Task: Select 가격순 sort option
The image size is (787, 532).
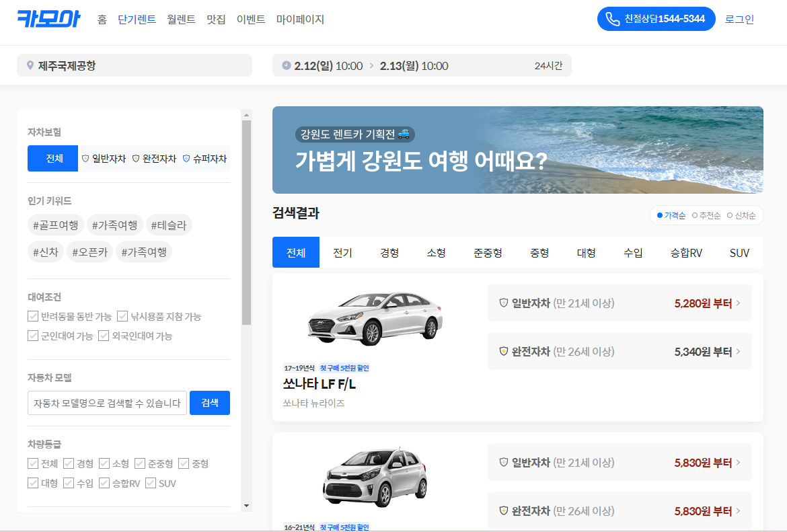Action: [x=671, y=215]
